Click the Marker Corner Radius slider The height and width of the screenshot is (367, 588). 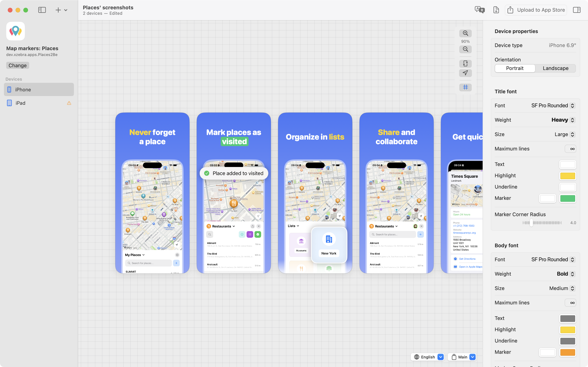(542, 223)
